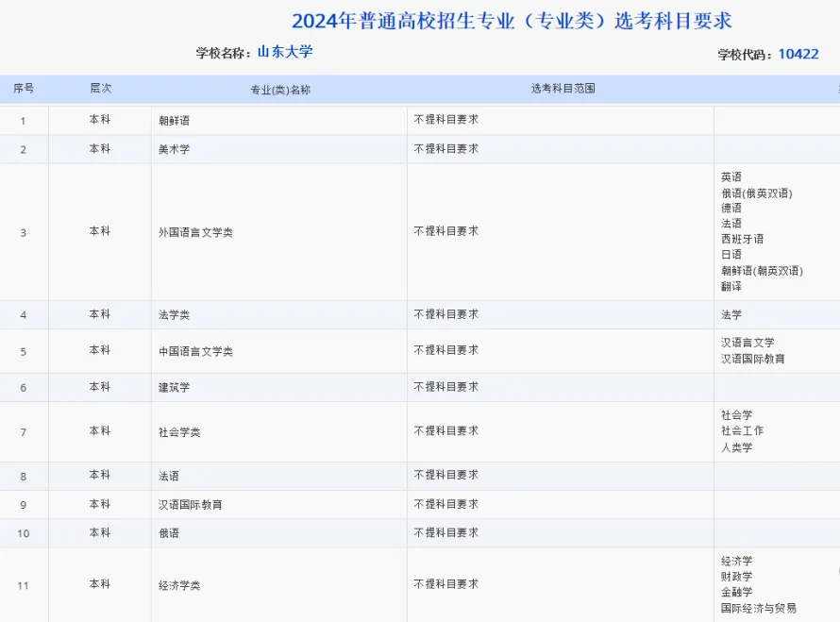The width and height of the screenshot is (840, 622).
Task: Click "德语" in the sub-major list
Action: click(x=731, y=208)
